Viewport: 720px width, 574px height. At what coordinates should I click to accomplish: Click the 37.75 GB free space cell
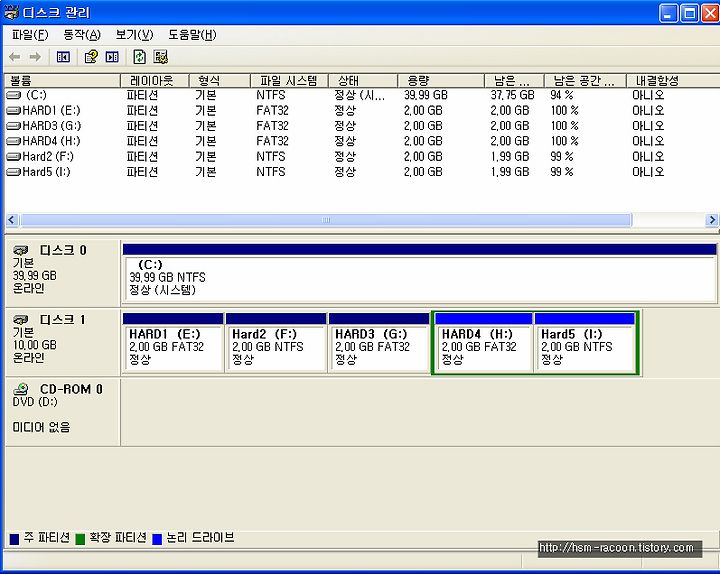coord(512,95)
